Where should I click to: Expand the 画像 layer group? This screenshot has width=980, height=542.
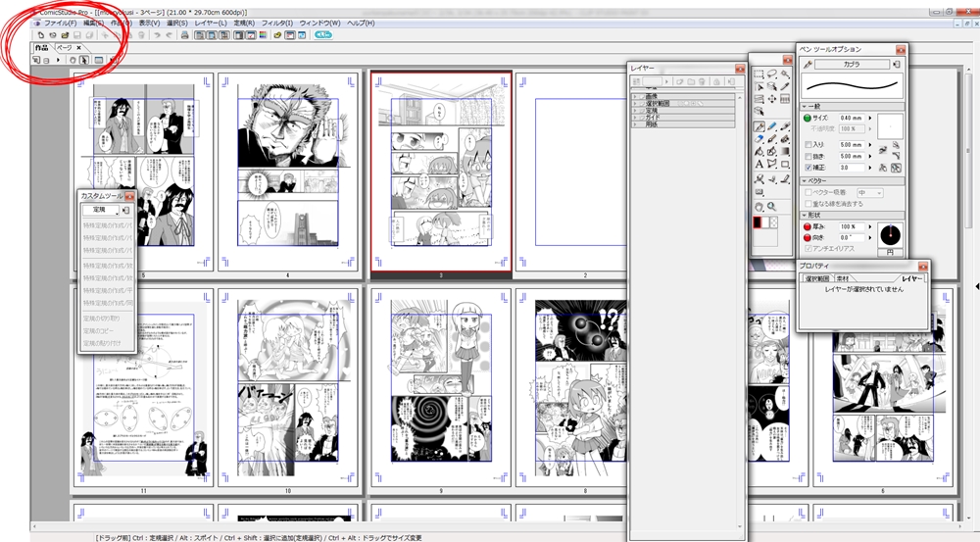[635, 96]
